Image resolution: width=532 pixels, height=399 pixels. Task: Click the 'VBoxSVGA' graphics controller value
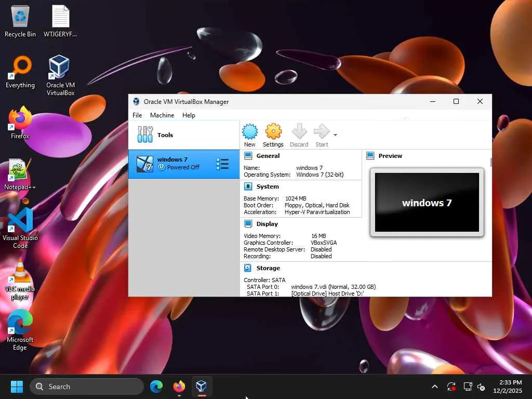click(324, 243)
